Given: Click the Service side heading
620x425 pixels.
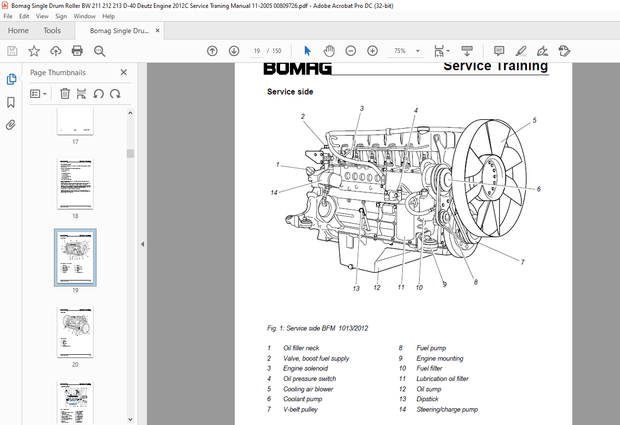Looking at the screenshot, I should [290, 92].
